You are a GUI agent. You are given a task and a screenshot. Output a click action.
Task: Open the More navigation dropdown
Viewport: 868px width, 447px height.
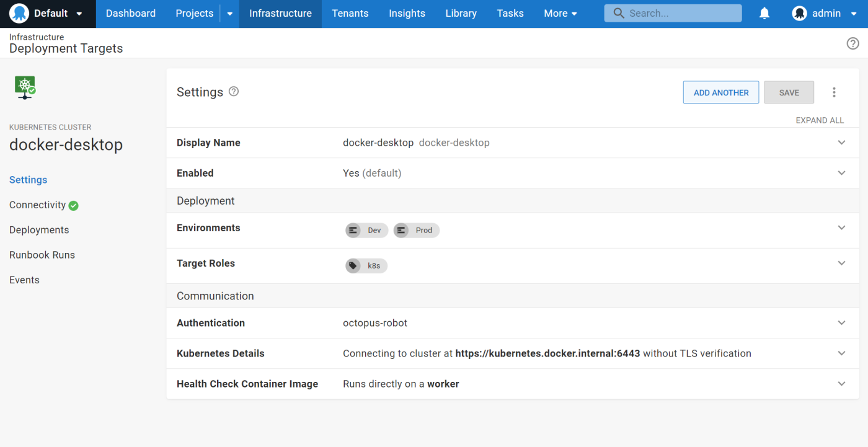[560, 13]
